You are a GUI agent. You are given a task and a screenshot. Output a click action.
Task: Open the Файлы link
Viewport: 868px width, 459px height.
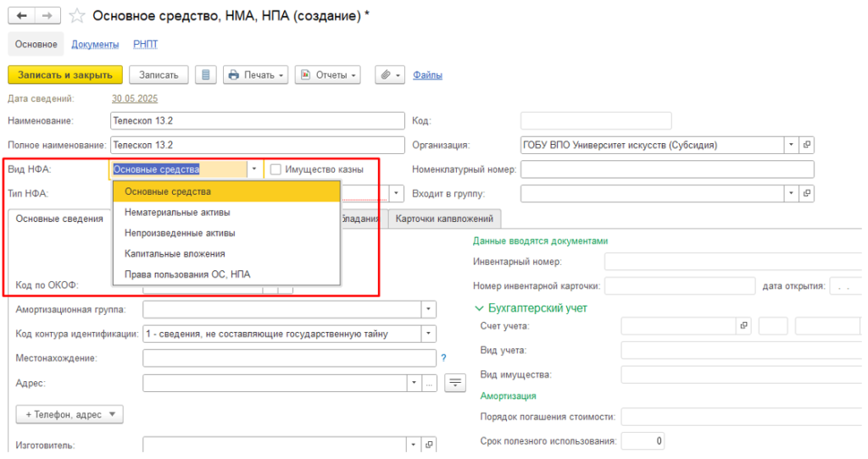(427, 75)
